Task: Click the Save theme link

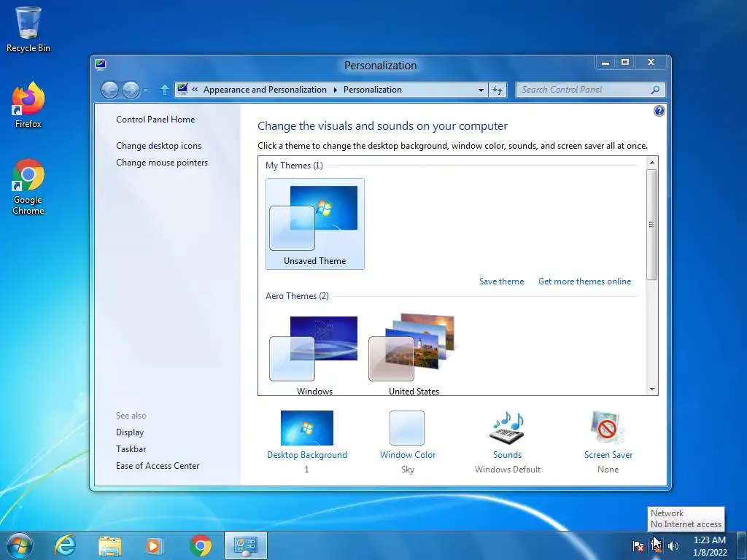Action: click(501, 281)
